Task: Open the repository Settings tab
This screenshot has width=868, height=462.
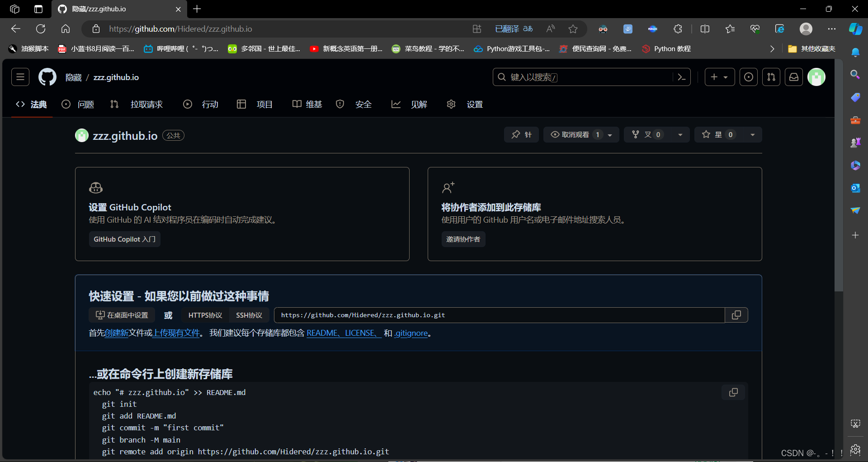Action: [x=465, y=105]
